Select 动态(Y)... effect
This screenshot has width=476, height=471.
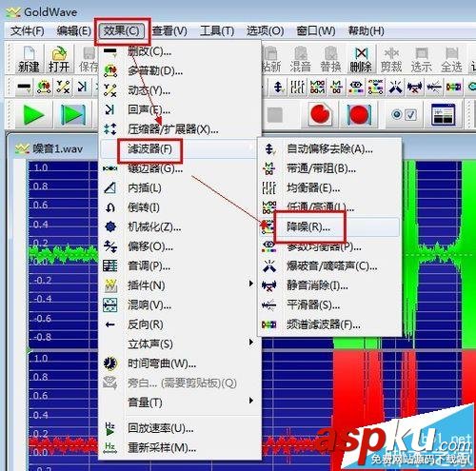(179, 90)
